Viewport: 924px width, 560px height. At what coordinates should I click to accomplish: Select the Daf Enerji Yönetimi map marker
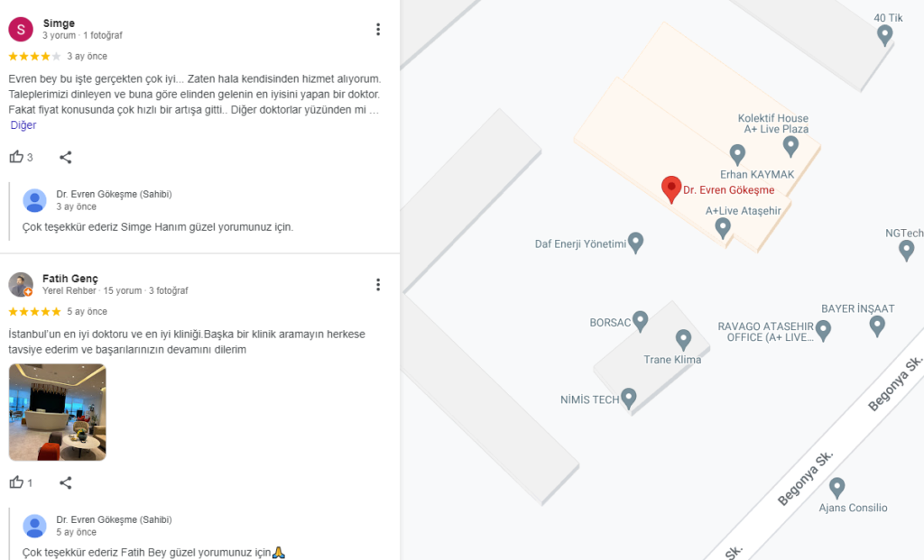pos(635,243)
